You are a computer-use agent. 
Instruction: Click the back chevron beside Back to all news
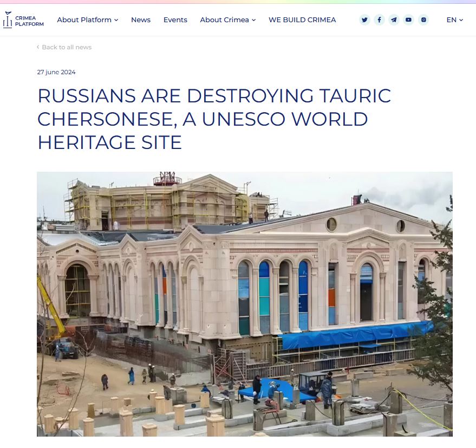(38, 47)
